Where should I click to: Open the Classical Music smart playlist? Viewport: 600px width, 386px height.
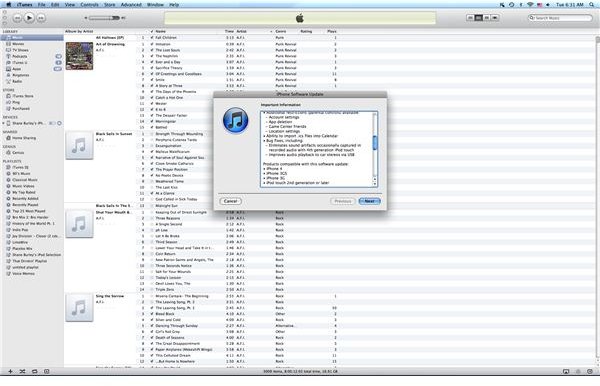click(x=32, y=179)
